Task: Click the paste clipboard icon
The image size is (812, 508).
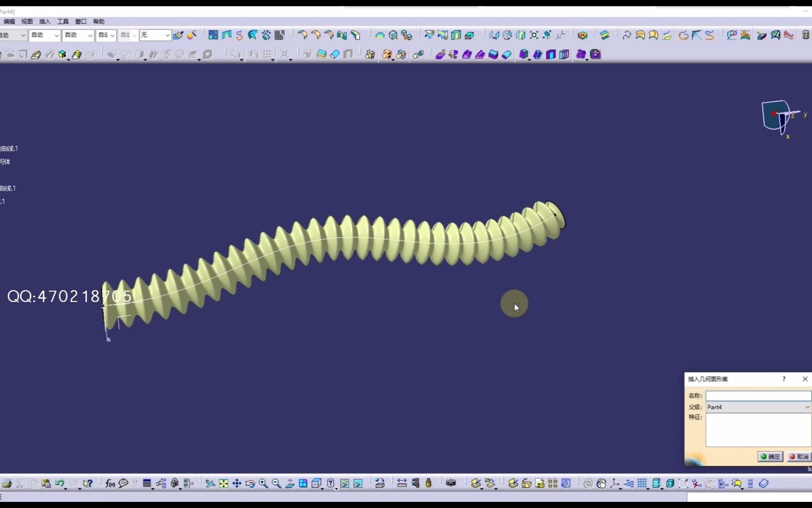Action: pos(46,484)
